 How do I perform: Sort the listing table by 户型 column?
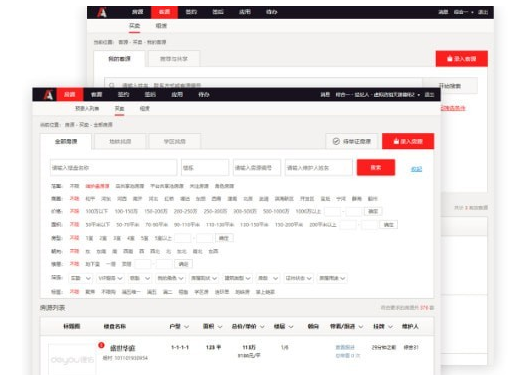[x=179, y=326]
